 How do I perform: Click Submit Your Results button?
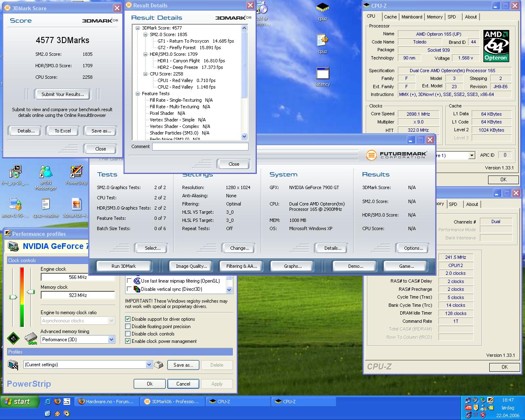(x=63, y=94)
